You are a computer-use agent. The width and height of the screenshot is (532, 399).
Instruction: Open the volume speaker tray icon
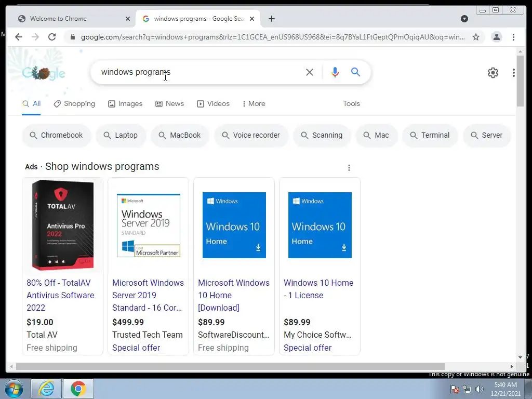(479, 389)
